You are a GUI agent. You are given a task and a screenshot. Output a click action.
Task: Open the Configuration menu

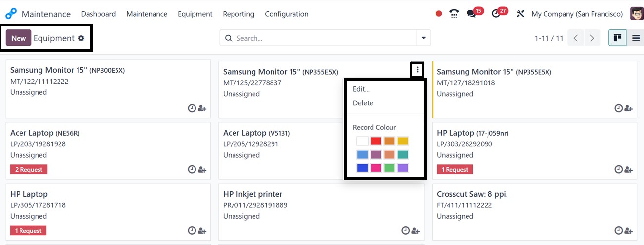(x=286, y=14)
